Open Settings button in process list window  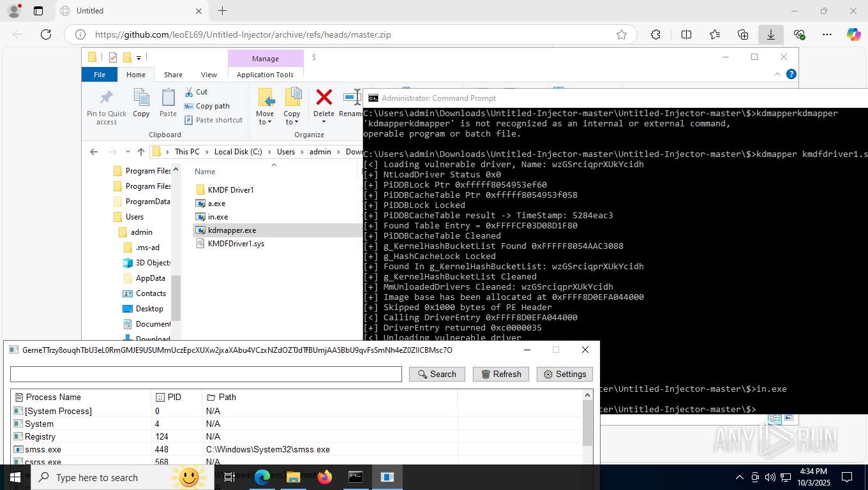coord(565,374)
